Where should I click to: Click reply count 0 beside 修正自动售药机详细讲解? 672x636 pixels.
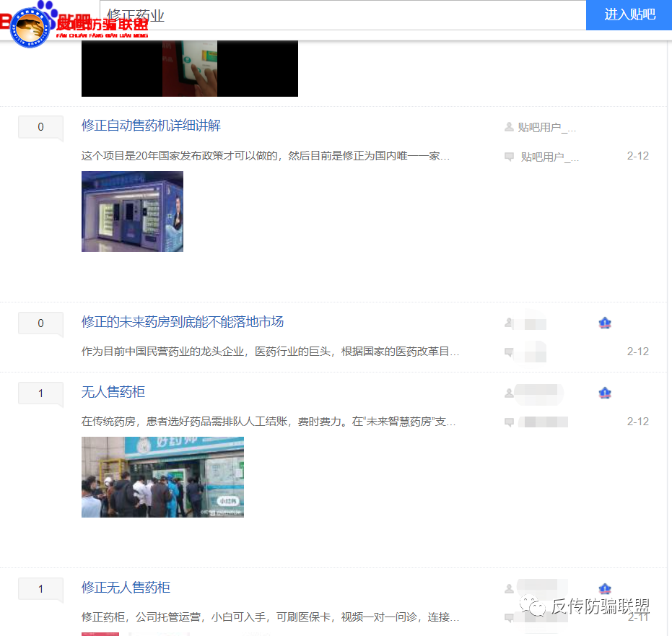tap(40, 127)
